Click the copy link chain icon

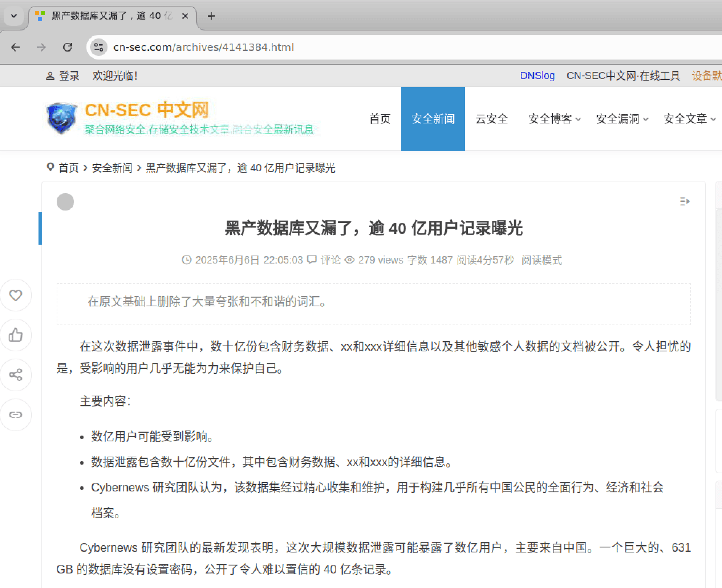point(16,415)
